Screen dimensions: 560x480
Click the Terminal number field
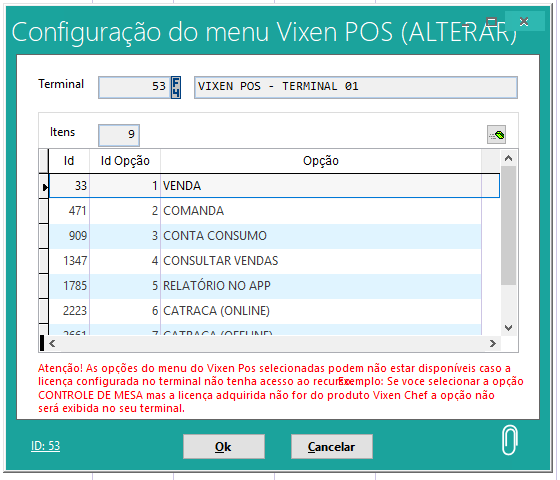[x=135, y=87]
